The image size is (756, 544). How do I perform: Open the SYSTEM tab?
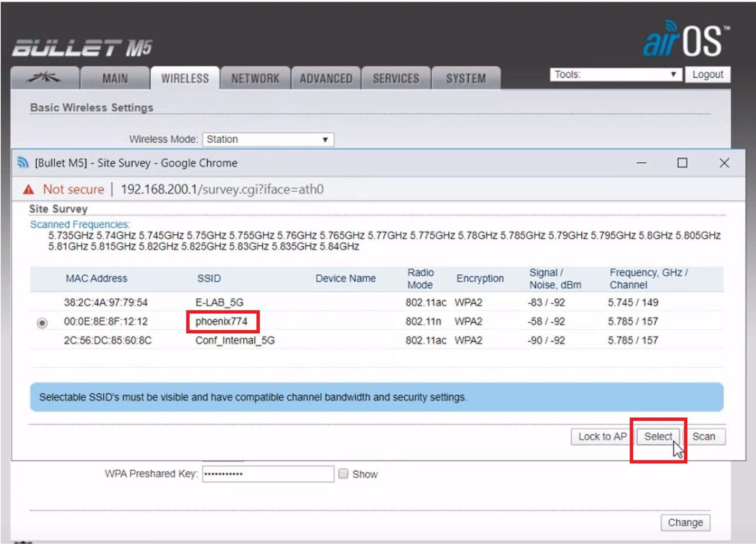coord(466,78)
